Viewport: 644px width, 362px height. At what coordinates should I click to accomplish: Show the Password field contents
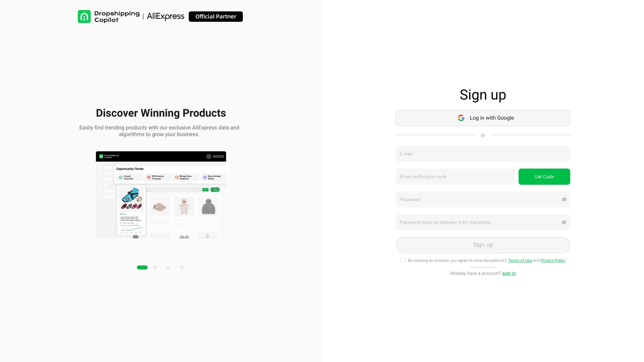[x=564, y=199]
